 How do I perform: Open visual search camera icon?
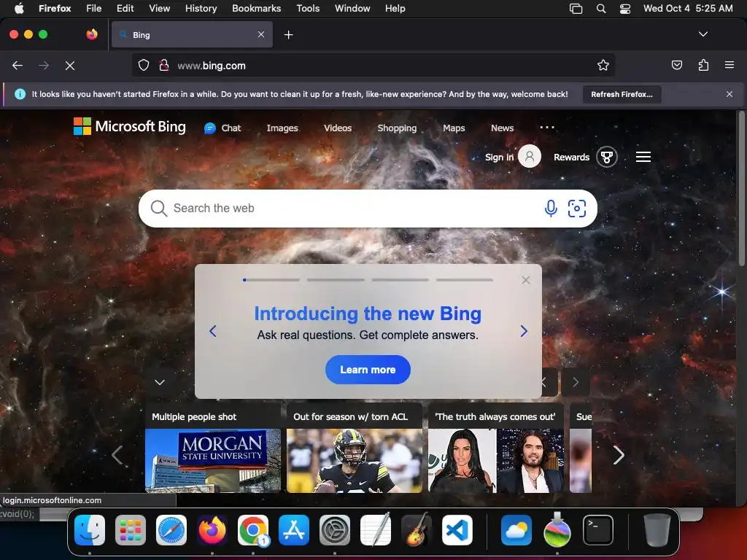[577, 208]
